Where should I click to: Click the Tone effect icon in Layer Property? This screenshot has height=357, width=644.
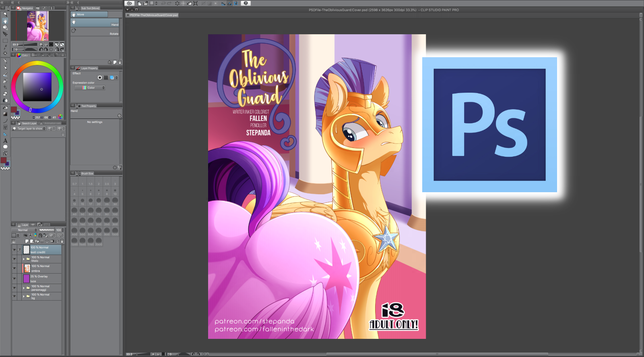point(106,78)
